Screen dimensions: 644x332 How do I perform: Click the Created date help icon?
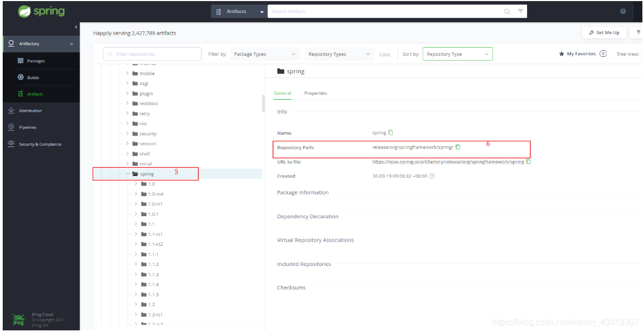point(432,176)
